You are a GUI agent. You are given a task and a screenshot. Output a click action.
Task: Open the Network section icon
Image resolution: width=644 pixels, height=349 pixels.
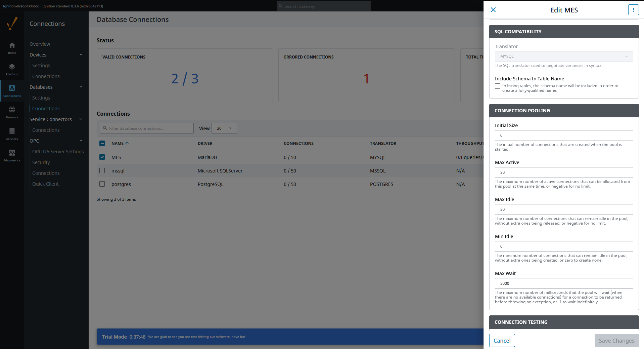pos(12,112)
